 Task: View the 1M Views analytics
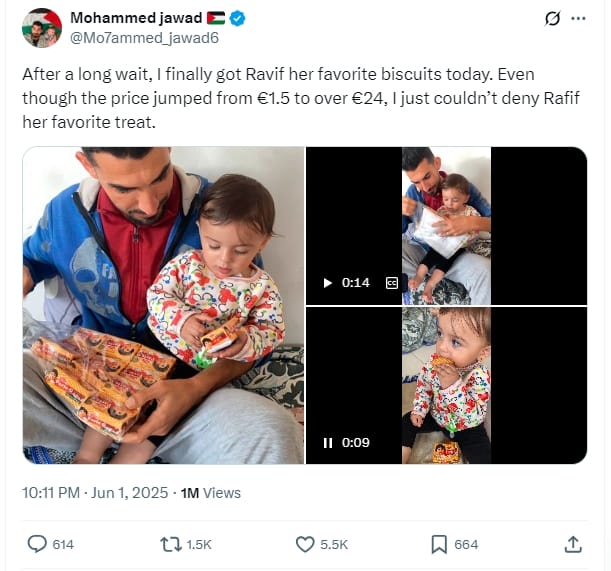210,493
